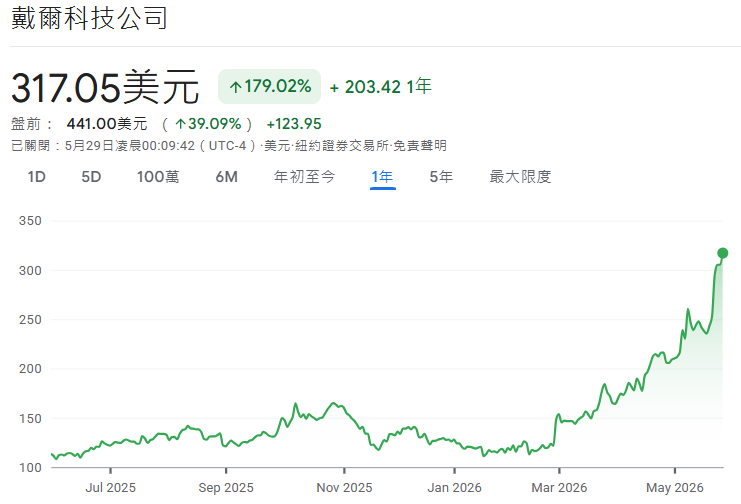Open the 6M chart range

[226, 177]
